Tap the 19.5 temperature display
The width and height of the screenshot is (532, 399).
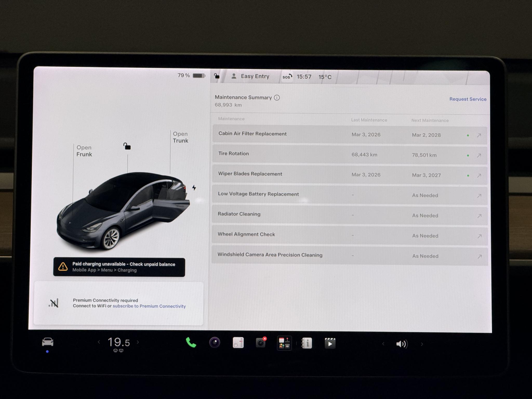click(119, 342)
